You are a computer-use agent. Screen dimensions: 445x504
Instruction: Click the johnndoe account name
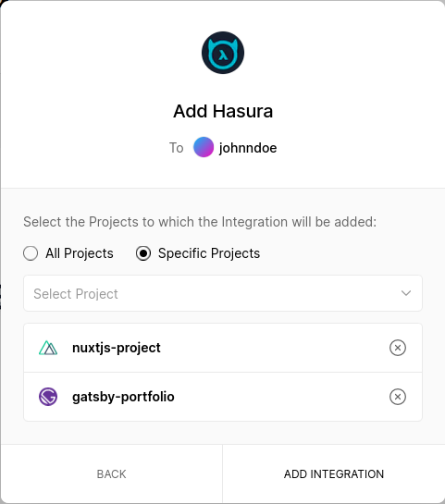(248, 148)
